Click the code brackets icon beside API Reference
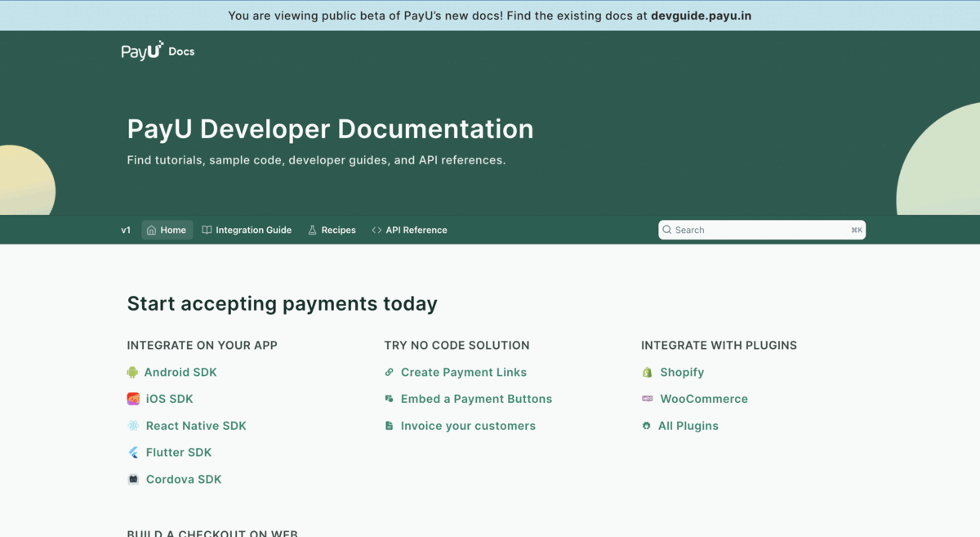980x537 pixels. point(376,230)
